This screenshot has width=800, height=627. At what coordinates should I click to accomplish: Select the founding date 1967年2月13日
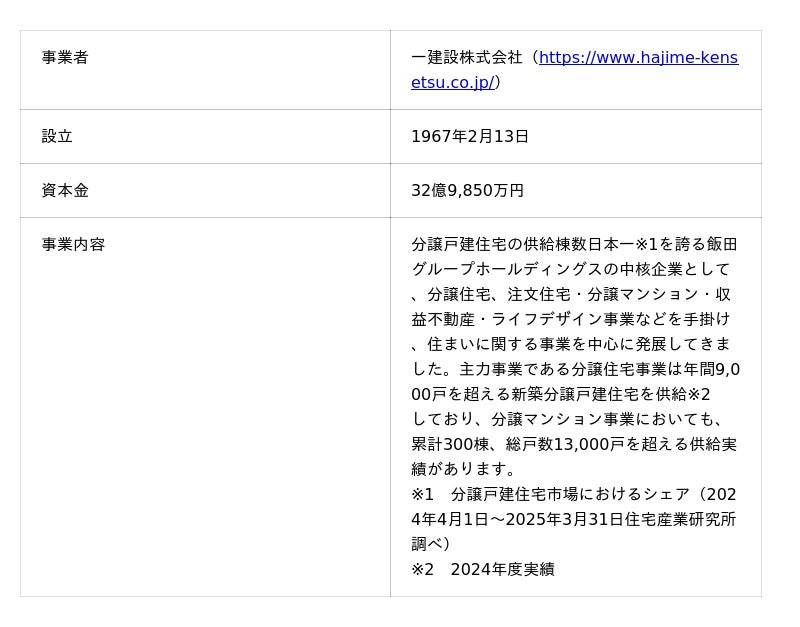coord(470,137)
